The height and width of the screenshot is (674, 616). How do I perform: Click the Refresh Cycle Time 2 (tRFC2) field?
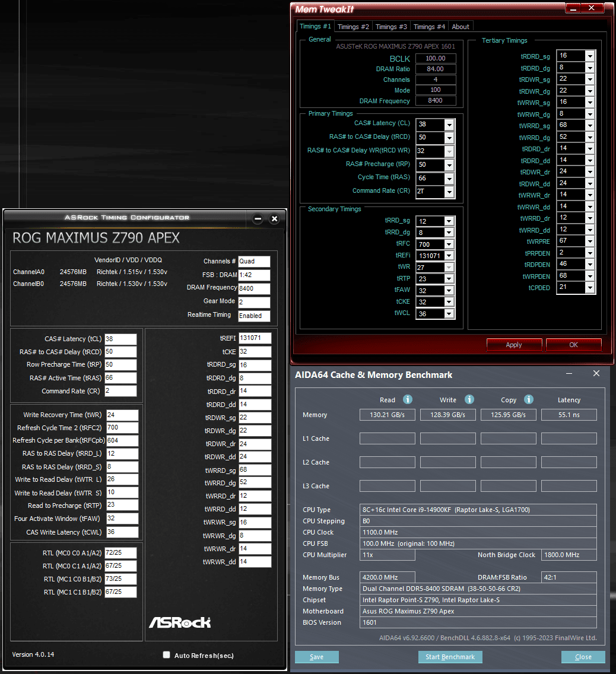[122, 428]
